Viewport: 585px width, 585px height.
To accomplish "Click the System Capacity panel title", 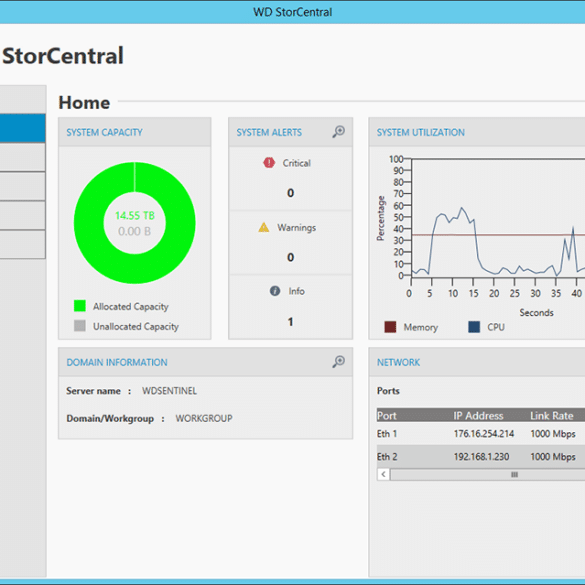I will [x=104, y=132].
